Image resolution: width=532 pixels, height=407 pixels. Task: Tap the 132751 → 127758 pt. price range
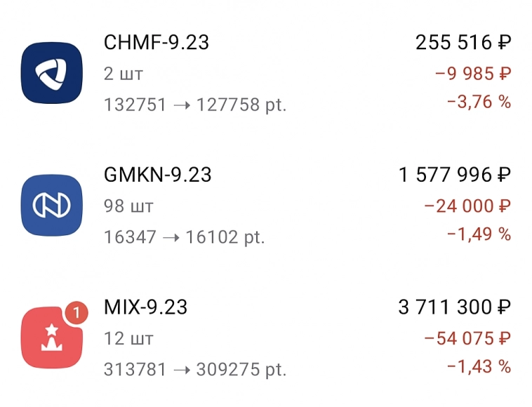pyautogui.click(x=195, y=105)
